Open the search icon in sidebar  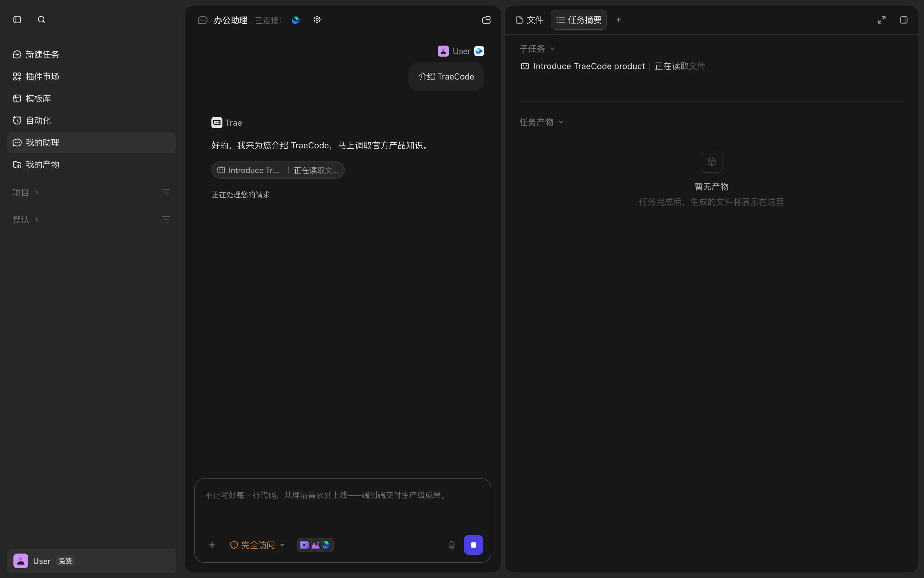42,20
